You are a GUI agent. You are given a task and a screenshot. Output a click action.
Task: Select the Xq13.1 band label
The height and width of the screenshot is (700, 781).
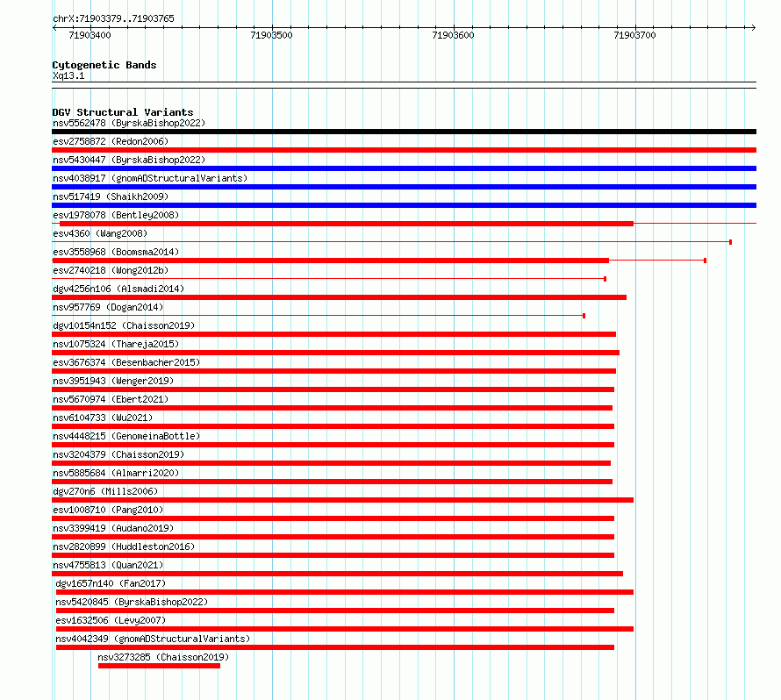[x=68, y=75]
